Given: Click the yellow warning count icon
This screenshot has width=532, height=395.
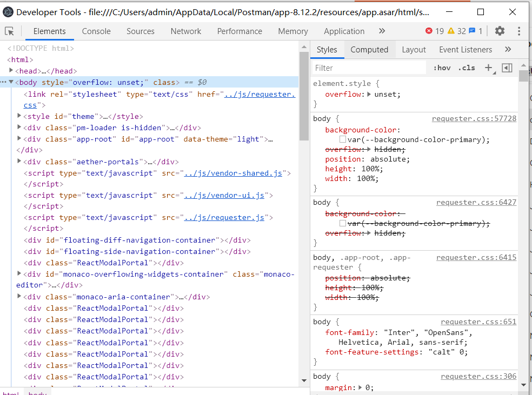Looking at the screenshot, I should click(x=451, y=31).
